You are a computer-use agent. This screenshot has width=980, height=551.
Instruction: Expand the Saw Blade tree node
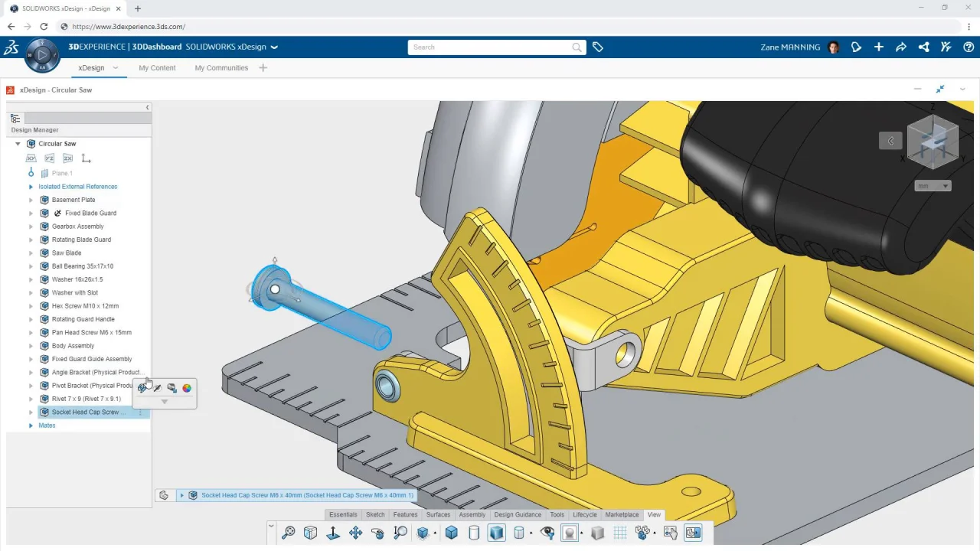click(x=31, y=253)
